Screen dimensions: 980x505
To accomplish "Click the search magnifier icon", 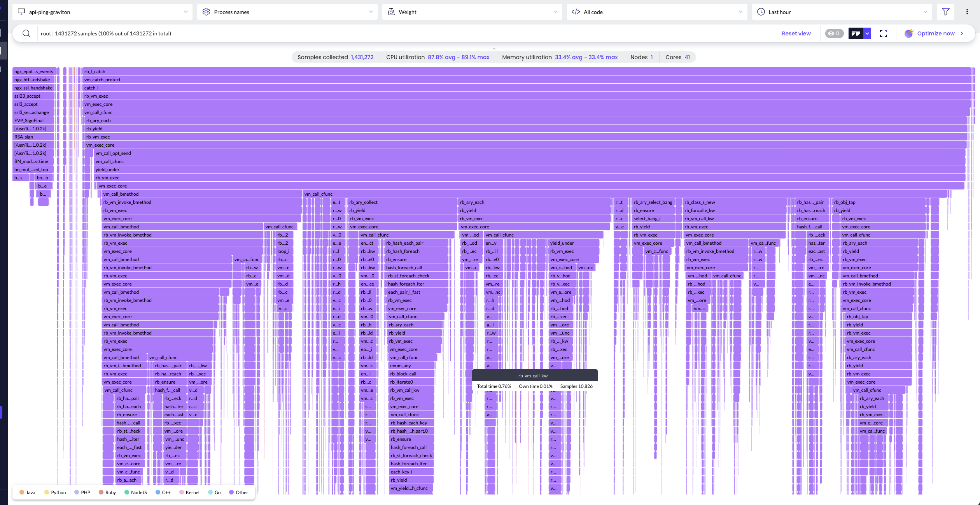I will coord(26,33).
